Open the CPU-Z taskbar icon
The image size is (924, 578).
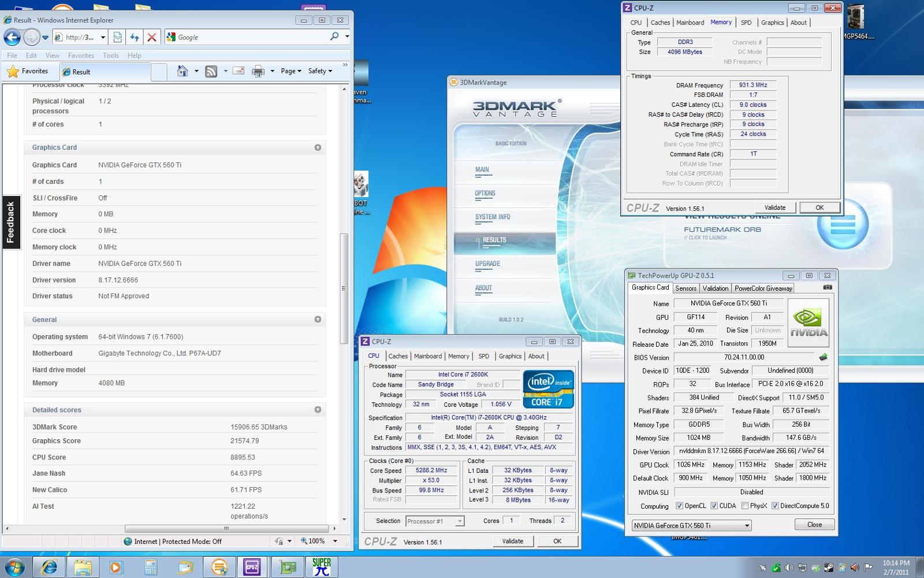pos(252,567)
